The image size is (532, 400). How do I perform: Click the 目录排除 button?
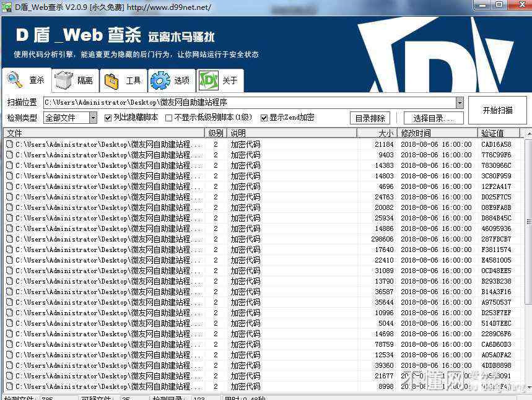(370, 118)
